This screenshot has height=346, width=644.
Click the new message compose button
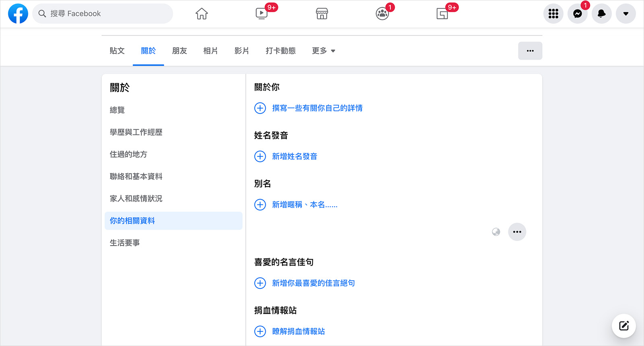[624, 326]
